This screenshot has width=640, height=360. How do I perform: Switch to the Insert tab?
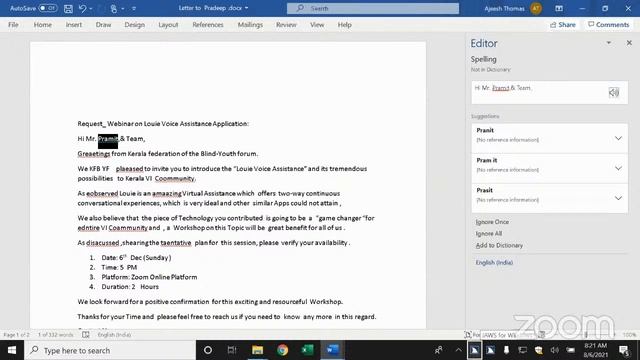coord(73,25)
